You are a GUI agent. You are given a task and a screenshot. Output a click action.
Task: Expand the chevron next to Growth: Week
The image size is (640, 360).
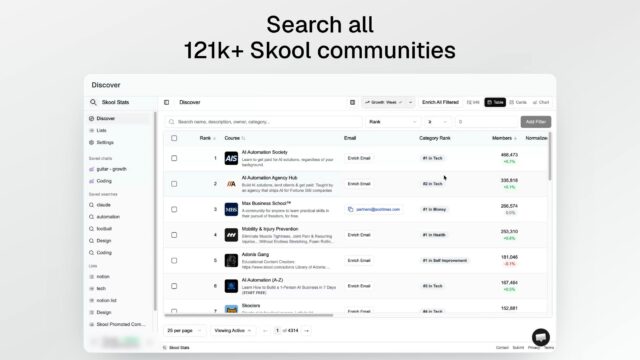410,102
